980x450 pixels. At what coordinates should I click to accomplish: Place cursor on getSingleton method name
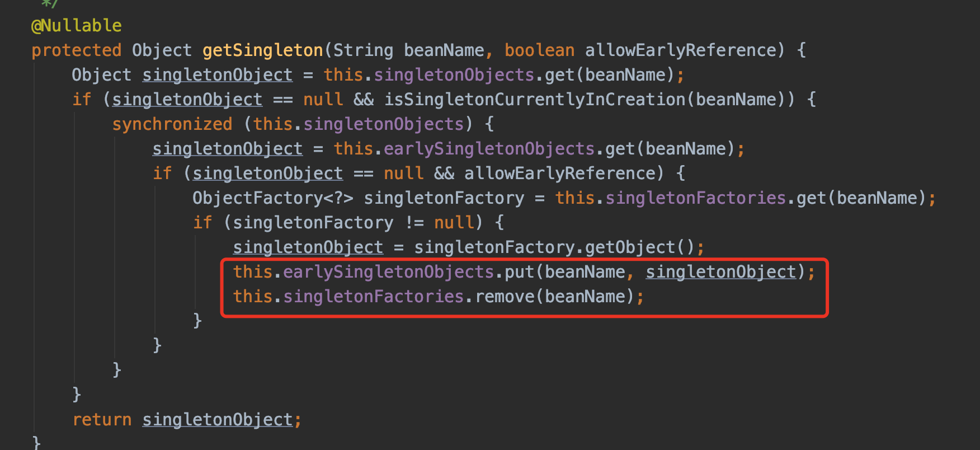262,50
